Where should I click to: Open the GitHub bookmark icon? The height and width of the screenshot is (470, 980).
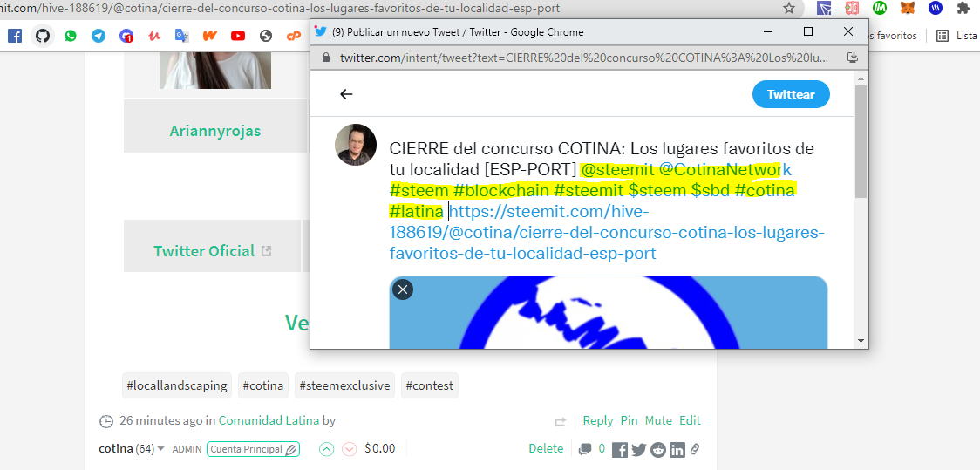[43, 36]
